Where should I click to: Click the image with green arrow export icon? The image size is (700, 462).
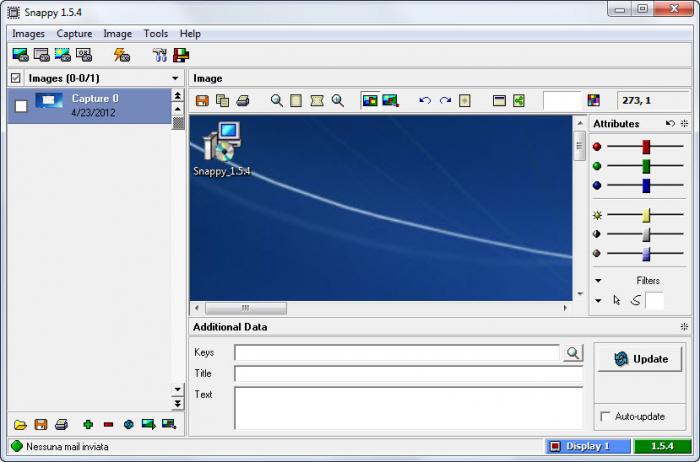pos(149,424)
